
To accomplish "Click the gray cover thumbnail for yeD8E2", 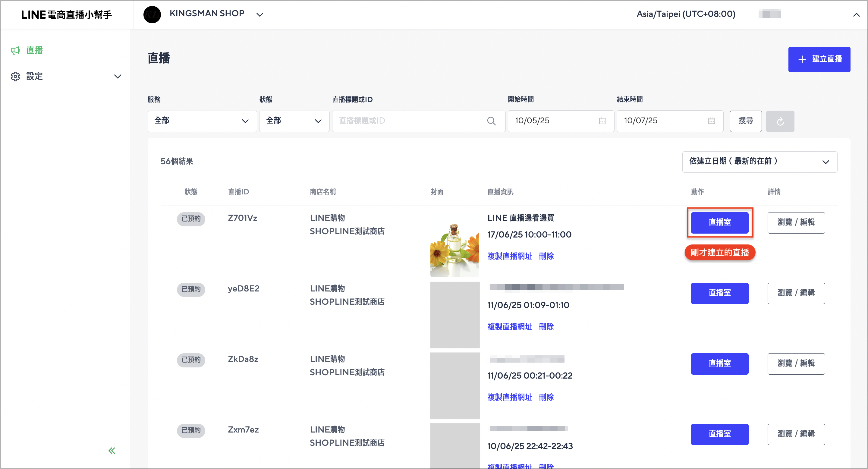I will click(454, 315).
